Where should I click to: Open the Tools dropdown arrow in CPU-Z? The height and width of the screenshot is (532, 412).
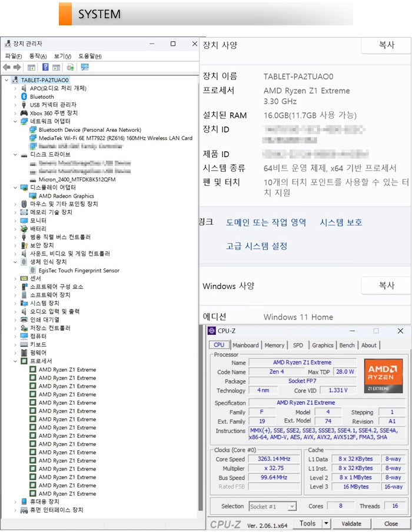(326, 523)
